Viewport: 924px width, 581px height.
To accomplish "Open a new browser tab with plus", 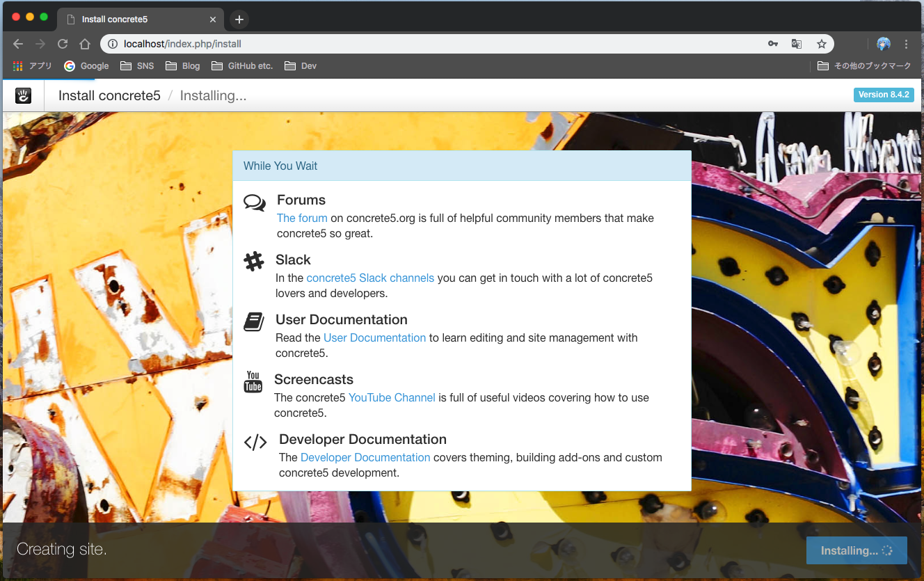I will pyautogui.click(x=239, y=19).
